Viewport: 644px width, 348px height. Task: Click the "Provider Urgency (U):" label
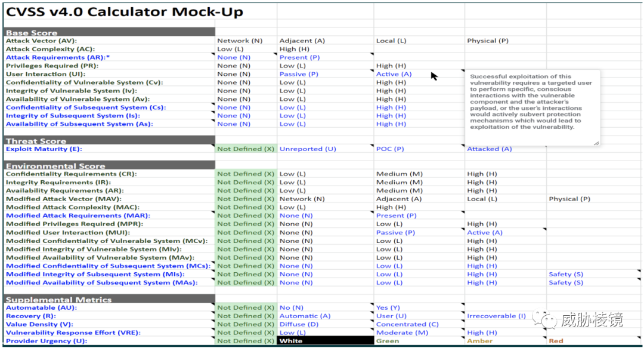[x=47, y=341]
